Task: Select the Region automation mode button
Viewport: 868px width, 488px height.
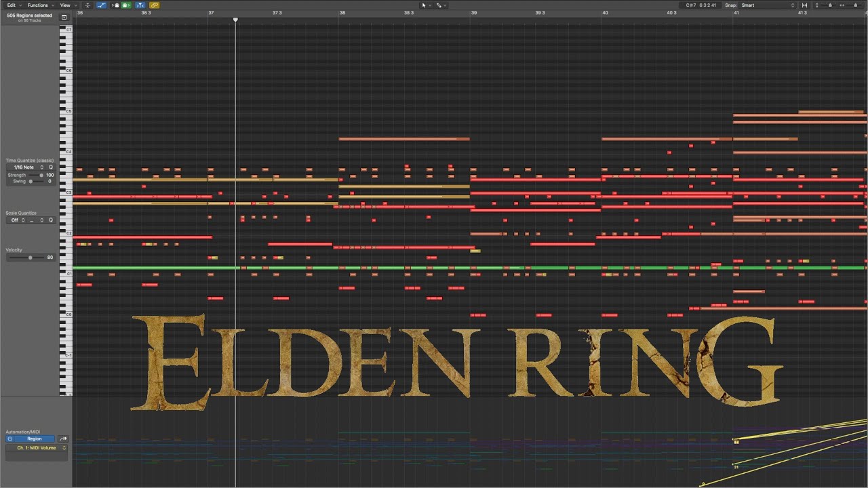Action: [x=34, y=439]
